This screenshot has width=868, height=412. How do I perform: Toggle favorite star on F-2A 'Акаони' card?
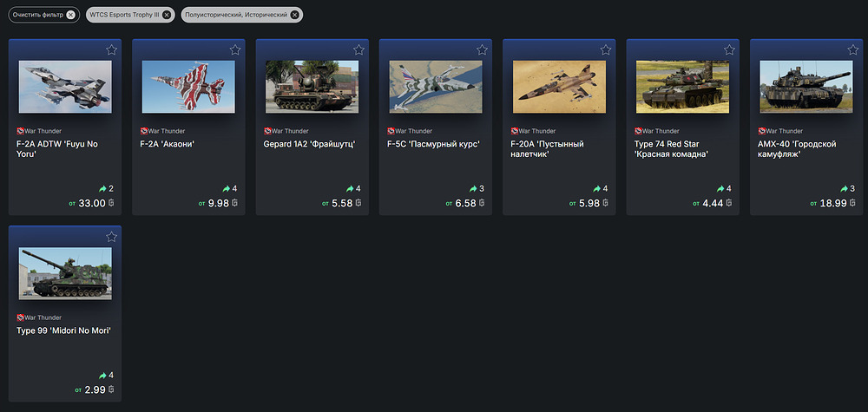(234, 50)
